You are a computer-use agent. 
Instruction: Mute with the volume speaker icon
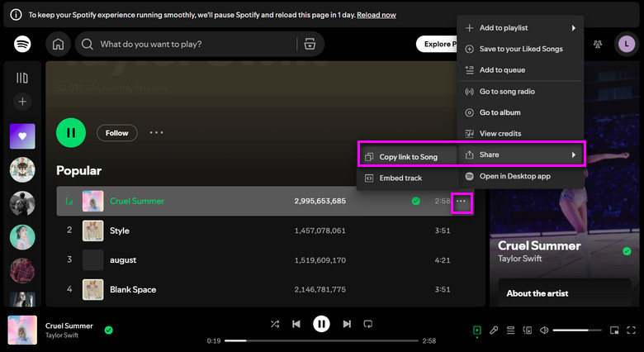pos(544,330)
